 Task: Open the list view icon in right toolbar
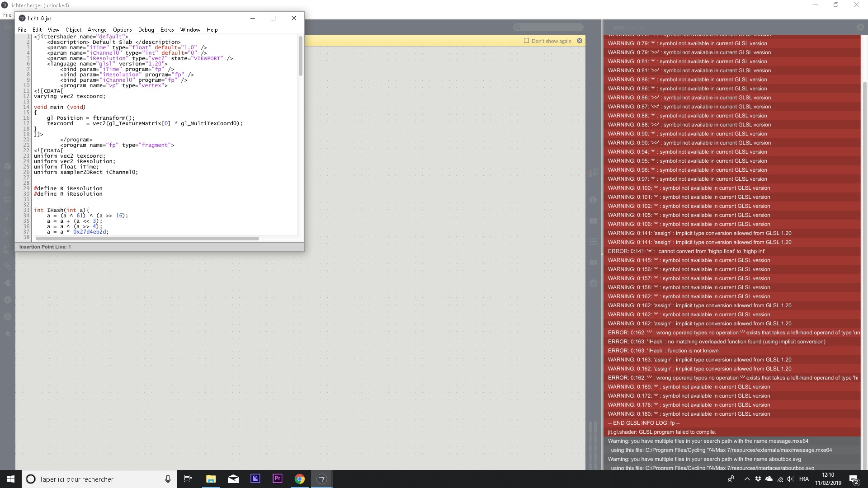pyautogui.click(x=593, y=242)
